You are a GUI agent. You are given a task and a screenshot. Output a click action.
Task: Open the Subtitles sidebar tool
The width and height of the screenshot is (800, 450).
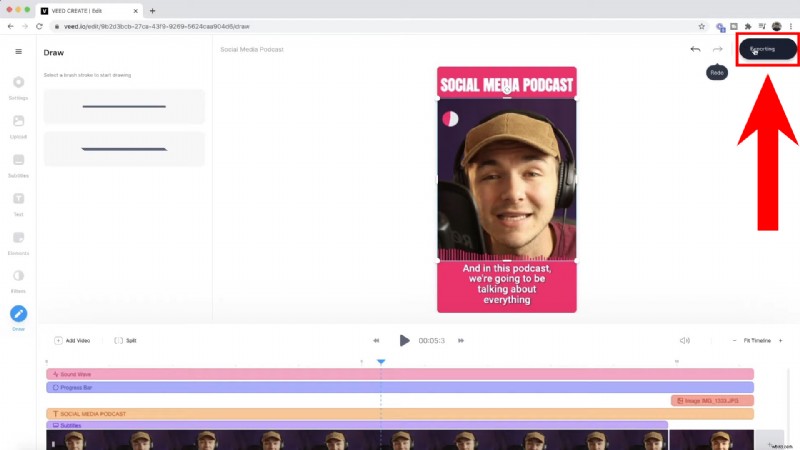point(18,164)
